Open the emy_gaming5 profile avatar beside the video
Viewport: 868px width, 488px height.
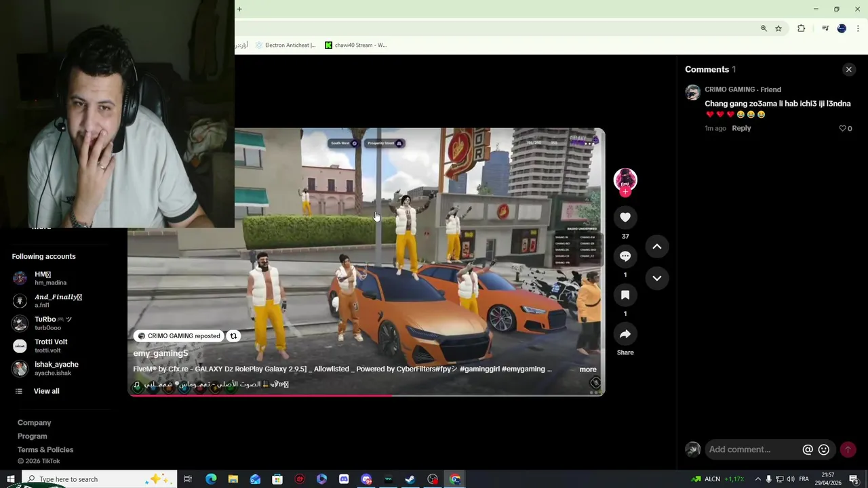point(625,180)
